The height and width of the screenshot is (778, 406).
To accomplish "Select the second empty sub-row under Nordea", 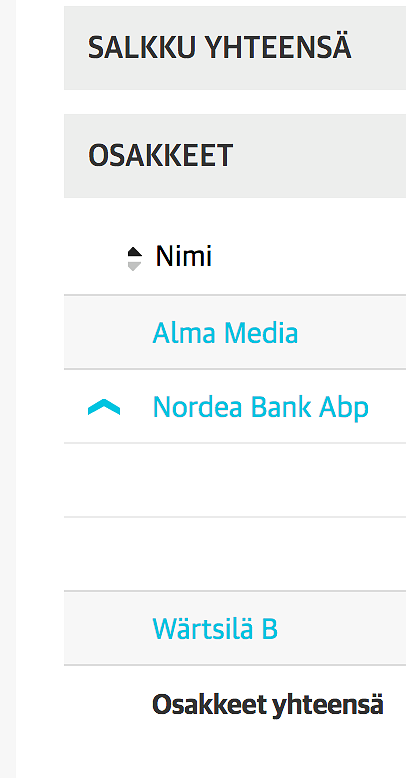I will coord(235,554).
